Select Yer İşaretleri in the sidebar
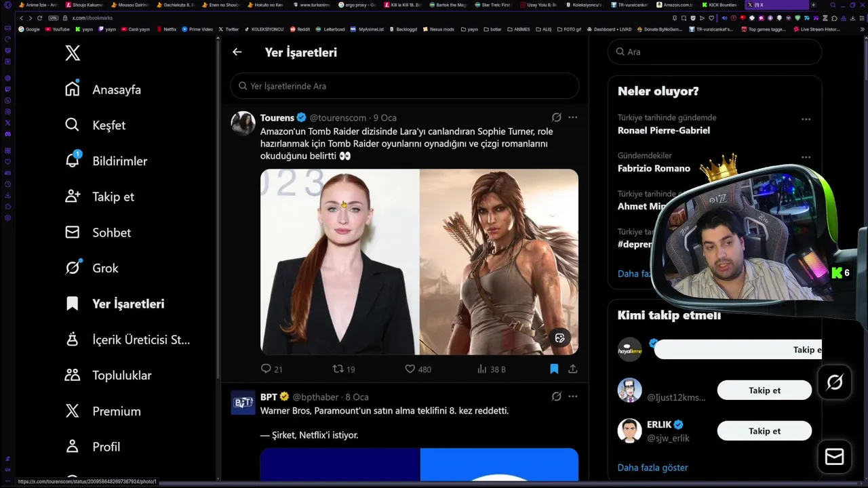This screenshot has height=488, width=868. click(115, 304)
